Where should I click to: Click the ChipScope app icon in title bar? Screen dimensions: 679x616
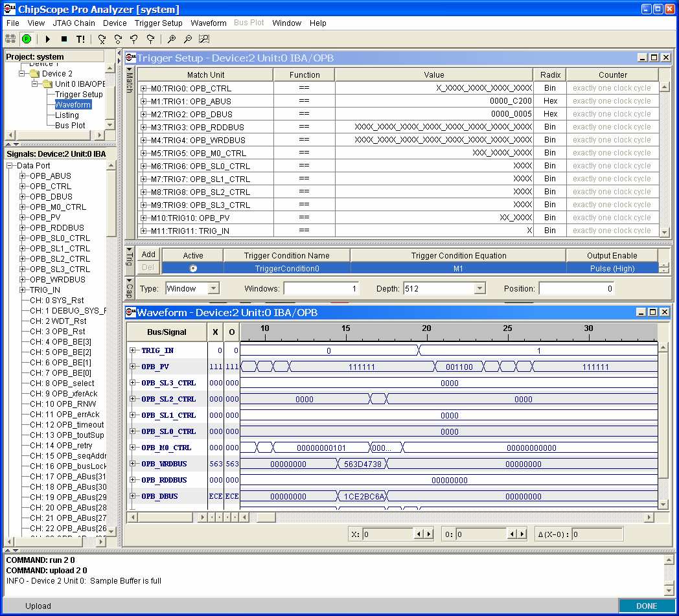point(10,8)
